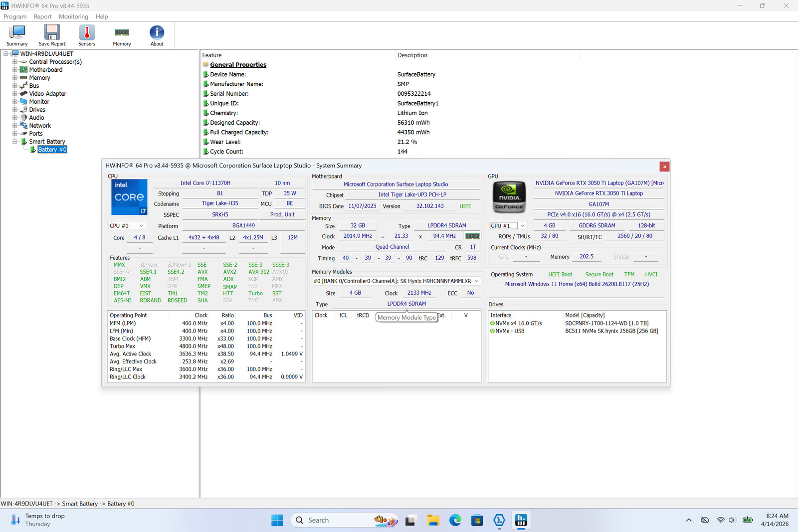798x532 pixels.
Task: Open Microsoft Edge from the taskbar
Action: click(x=455, y=521)
